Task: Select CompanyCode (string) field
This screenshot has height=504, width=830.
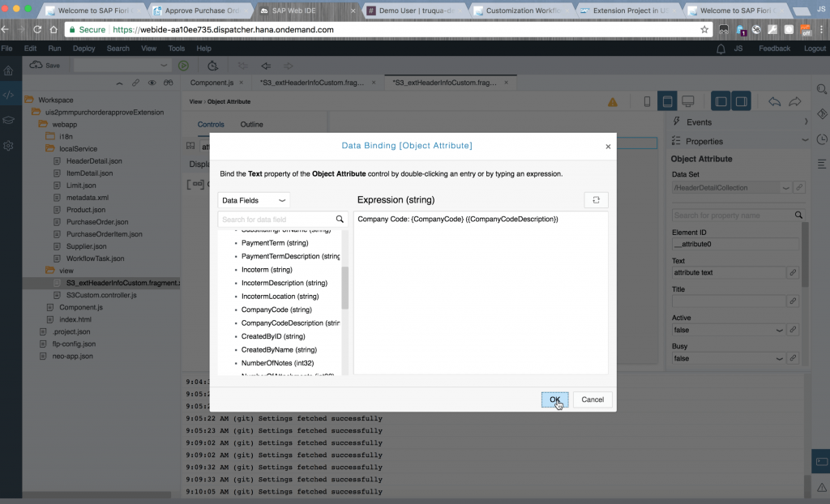Action: 276,310
